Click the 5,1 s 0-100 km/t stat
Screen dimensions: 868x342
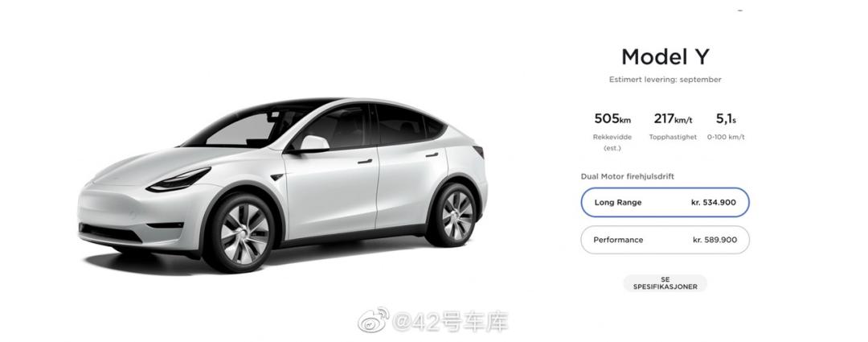pyautogui.click(x=726, y=126)
